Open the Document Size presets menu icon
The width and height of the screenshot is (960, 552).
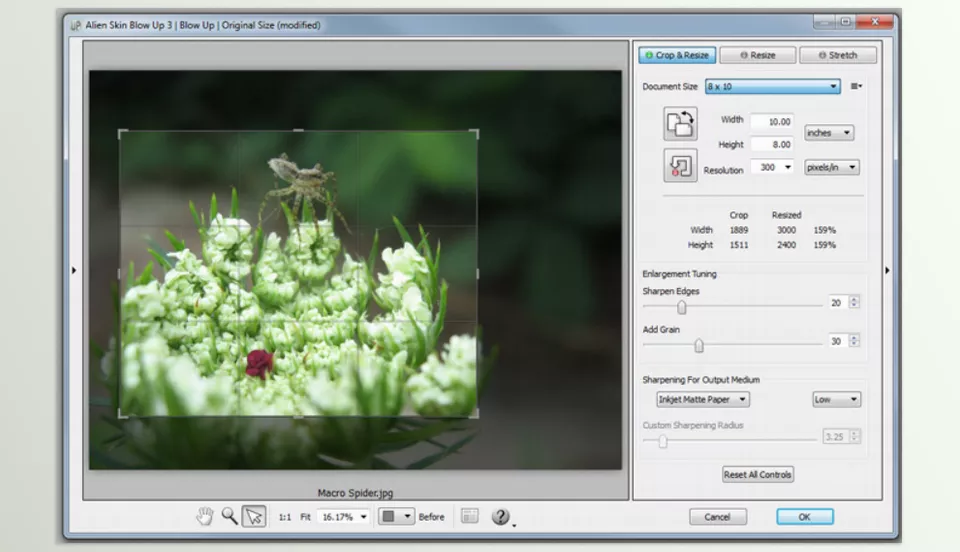(857, 86)
